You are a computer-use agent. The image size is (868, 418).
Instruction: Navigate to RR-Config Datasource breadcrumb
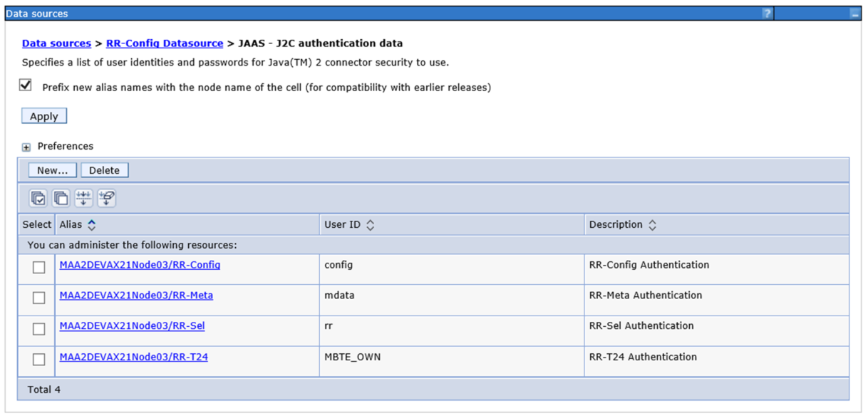click(165, 43)
